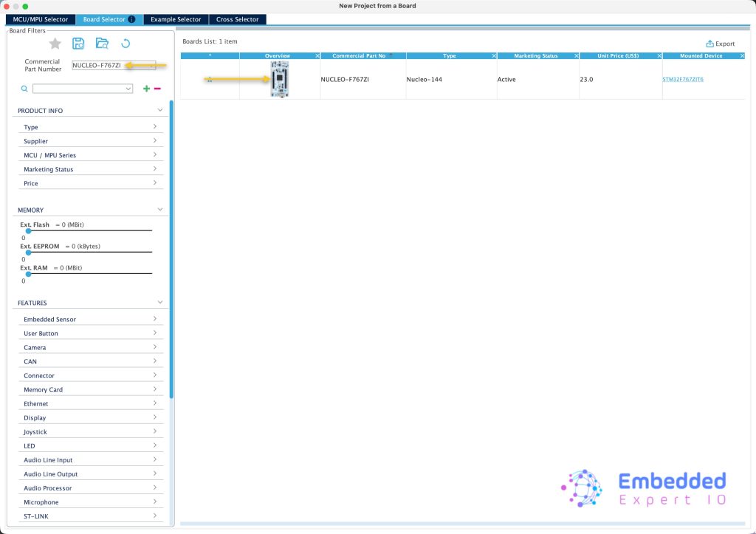The width and height of the screenshot is (756, 534).
Task: Close the Overview column with its X
Action: (x=317, y=56)
